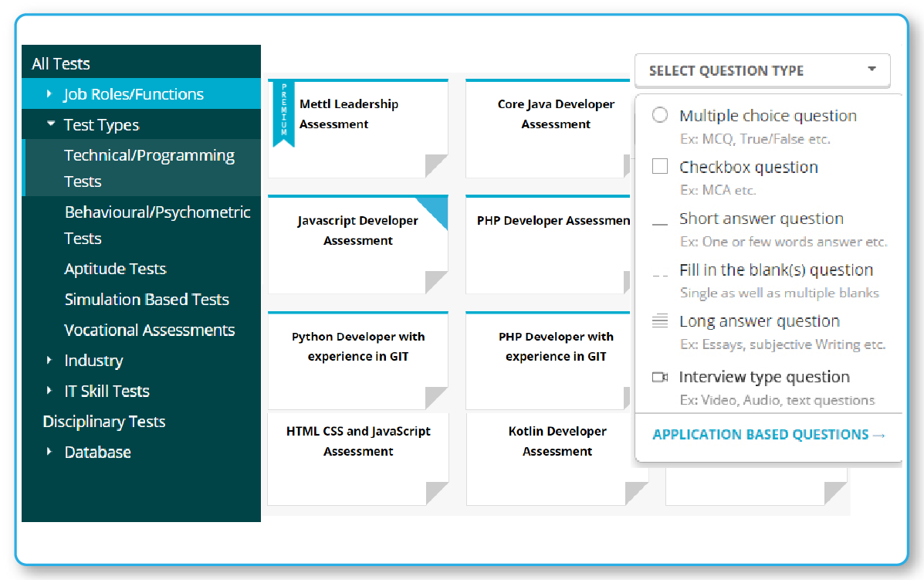Expand the Job Roles/Functions category
This screenshot has width=924, height=580.
click(x=49, y=94)
